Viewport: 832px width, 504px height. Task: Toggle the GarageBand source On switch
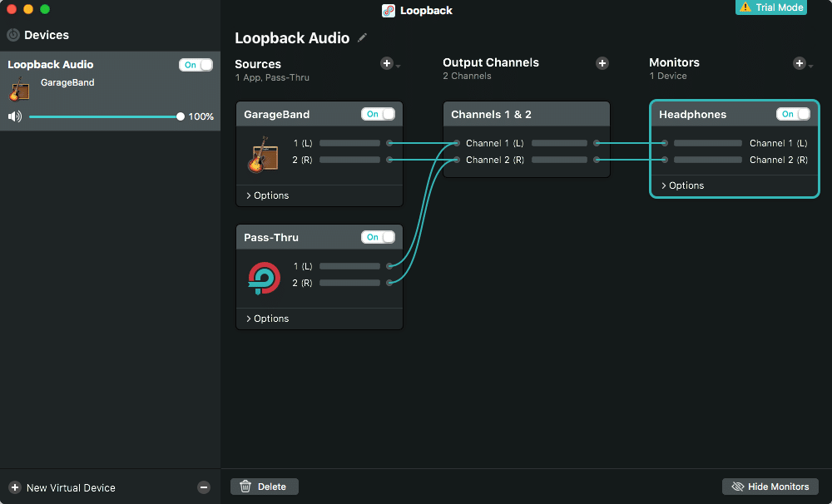378,114
